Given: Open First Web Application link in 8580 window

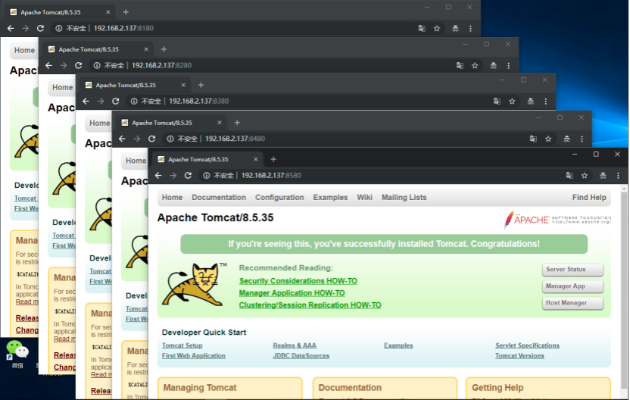Looking at the screenshot, I should point(193,356).
